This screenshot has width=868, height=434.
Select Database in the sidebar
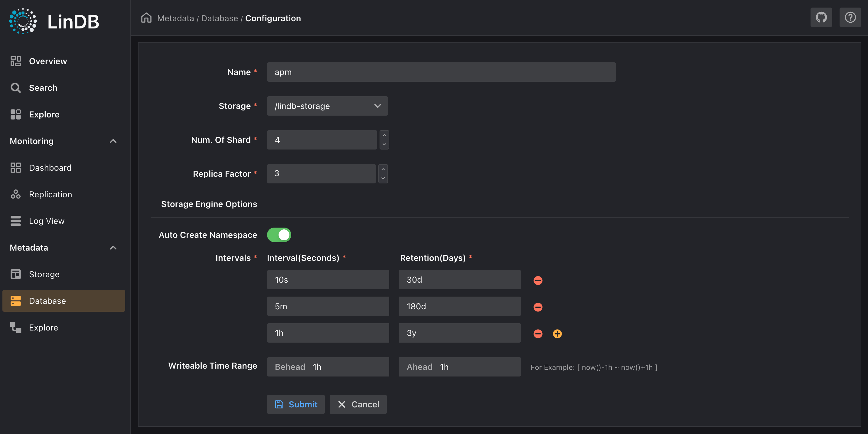[x=47, y=301]
